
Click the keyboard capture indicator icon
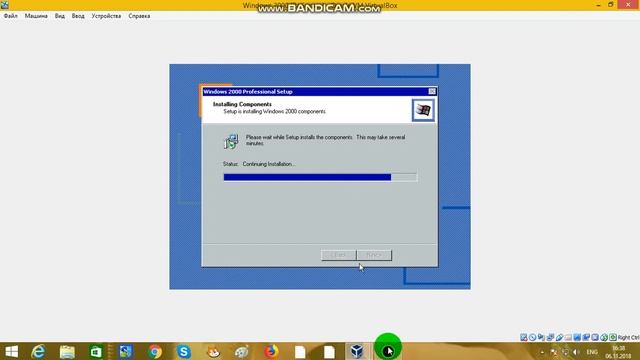click(613, 337)
